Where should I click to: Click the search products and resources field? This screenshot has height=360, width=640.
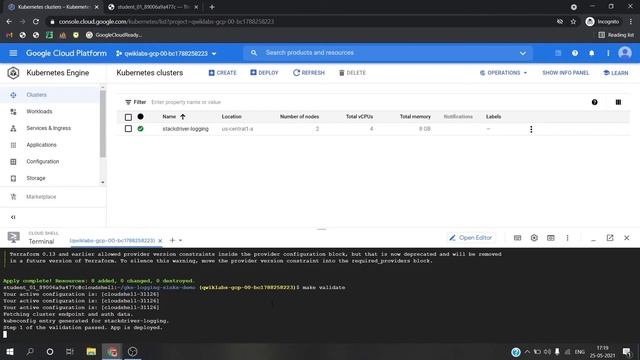[x=388, y=53]
